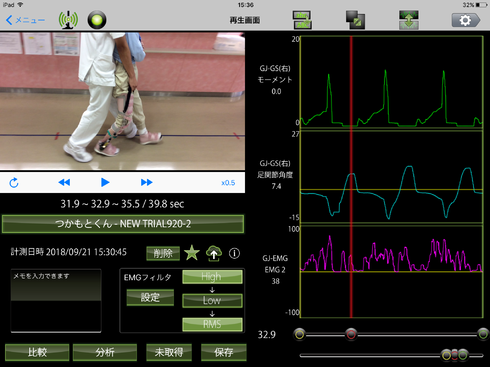Tap the overlapping squares overlay icon
The image size is (490, 367).
click(x=355, y=20)
